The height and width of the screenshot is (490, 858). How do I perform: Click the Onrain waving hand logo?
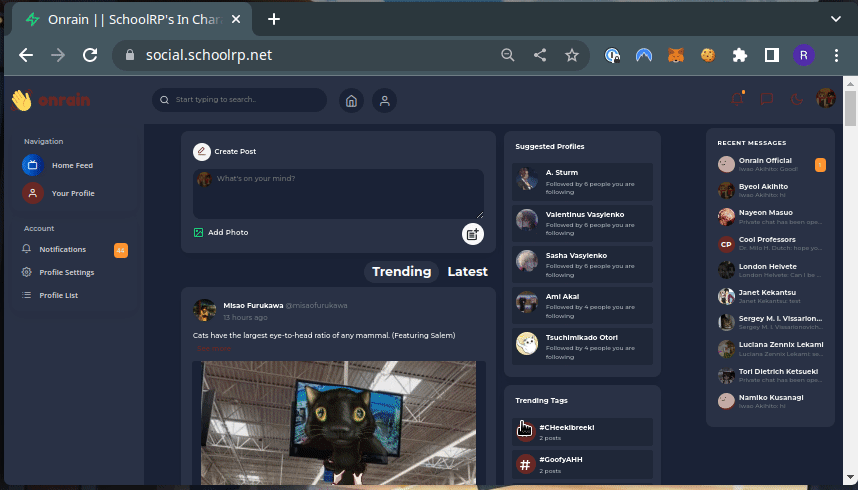pyautogui.click(x=22, y=100)
